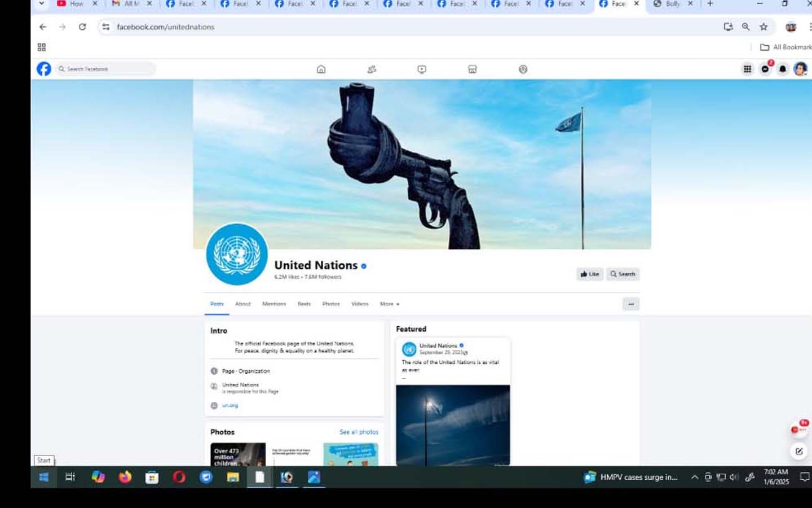This screenshot has width=812, height=508.
Task: Click the zoom magnifier icon in address bar
Action: (745, 27)
